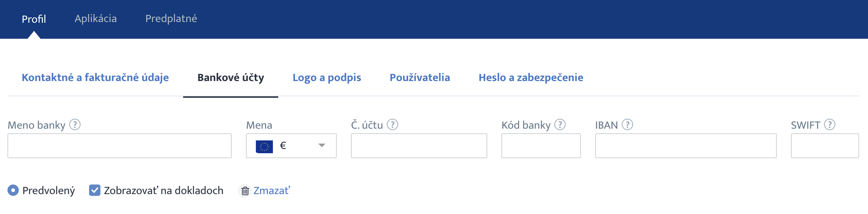
Task: Open Heslo a zabezpečenie settings
Action: (x=531, y=77)
